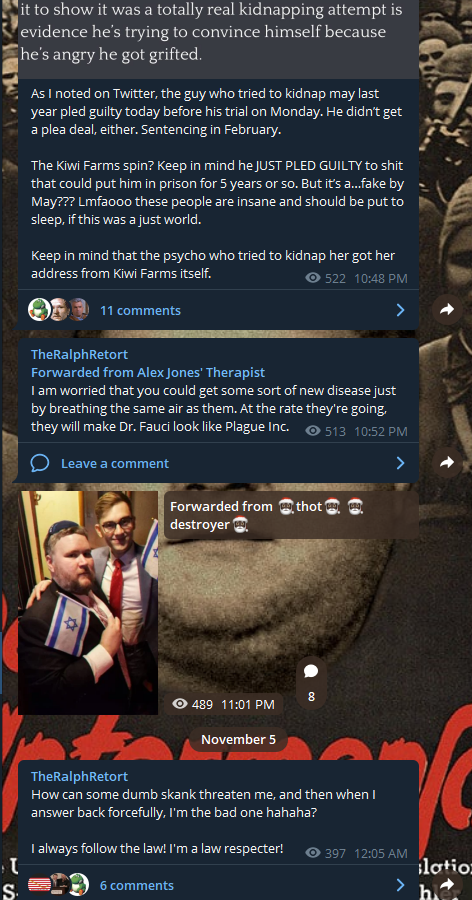Expand chevron next to Leave a comment

point(400,463)
